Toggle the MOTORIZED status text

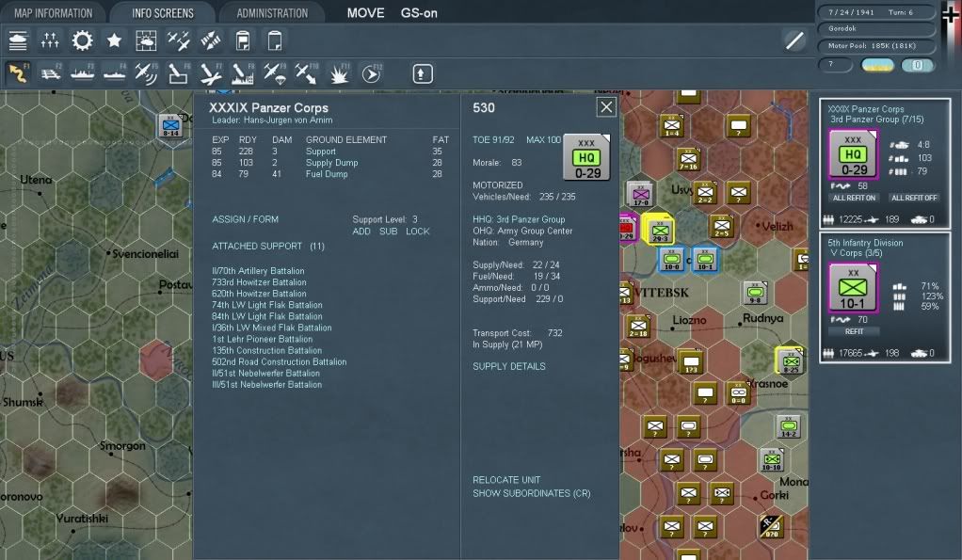click(498, 185)
